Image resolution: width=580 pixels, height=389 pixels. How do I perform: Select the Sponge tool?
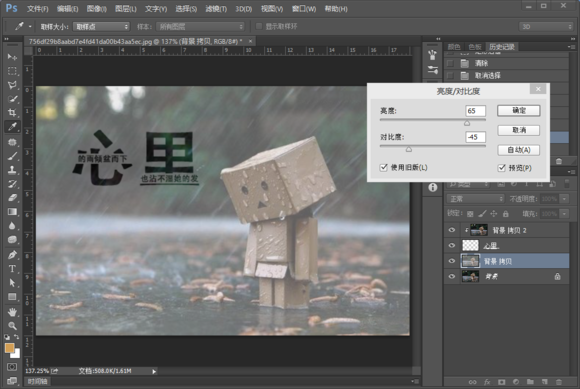(x=12, y=240)
